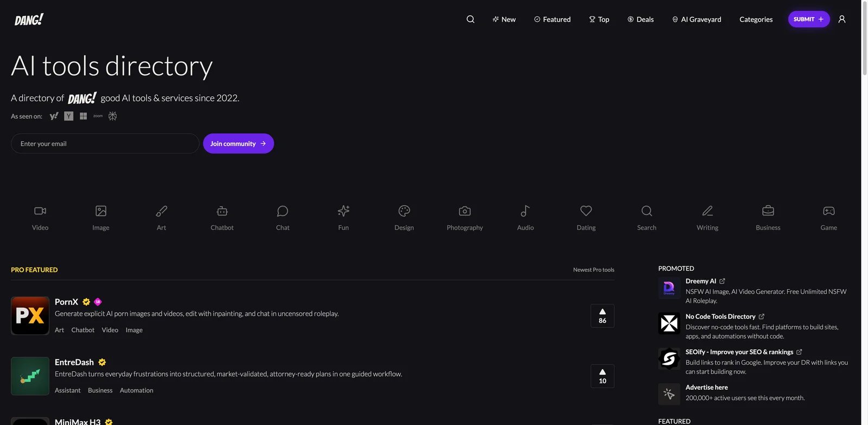The width and height of the screenshot is (868, 425).
Task: Open the Dreemy AI promoted link
Action: (701, 281)
